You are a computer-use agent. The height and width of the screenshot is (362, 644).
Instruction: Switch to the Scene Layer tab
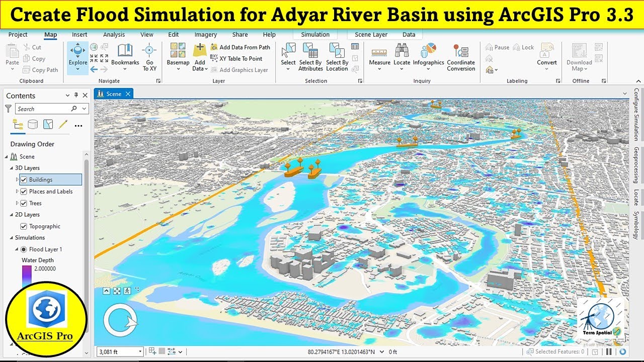click(371, 35)
